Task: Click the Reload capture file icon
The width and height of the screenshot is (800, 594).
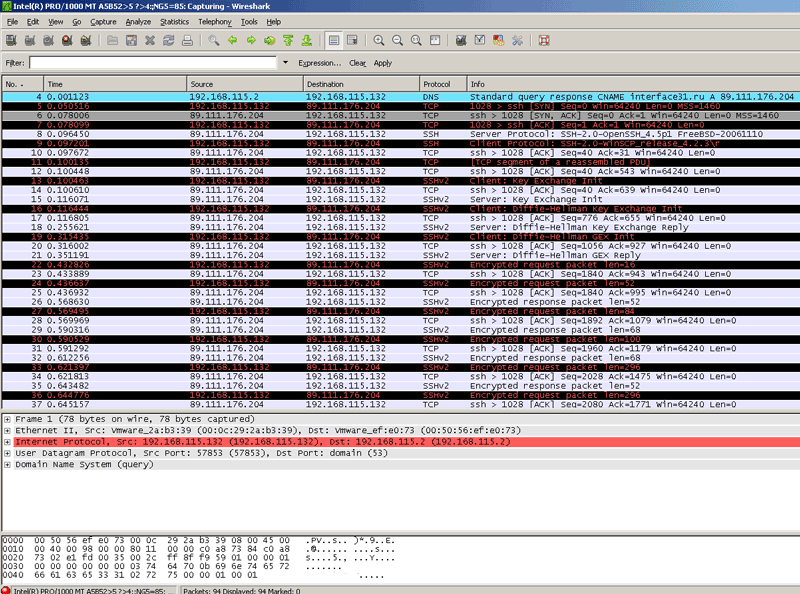Action: pyautogui.click(x=169, y=41)
